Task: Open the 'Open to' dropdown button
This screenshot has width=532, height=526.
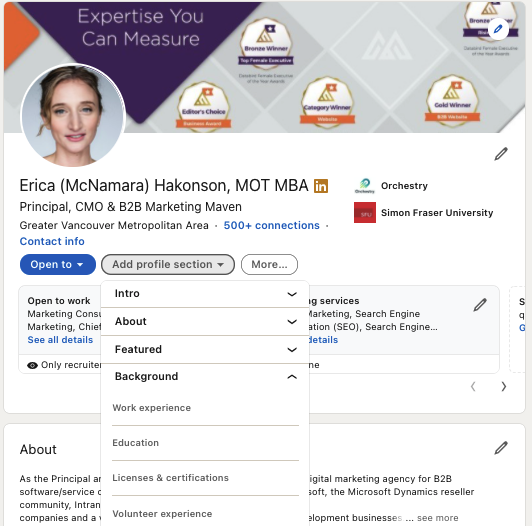Action: [x=58, y=264]
